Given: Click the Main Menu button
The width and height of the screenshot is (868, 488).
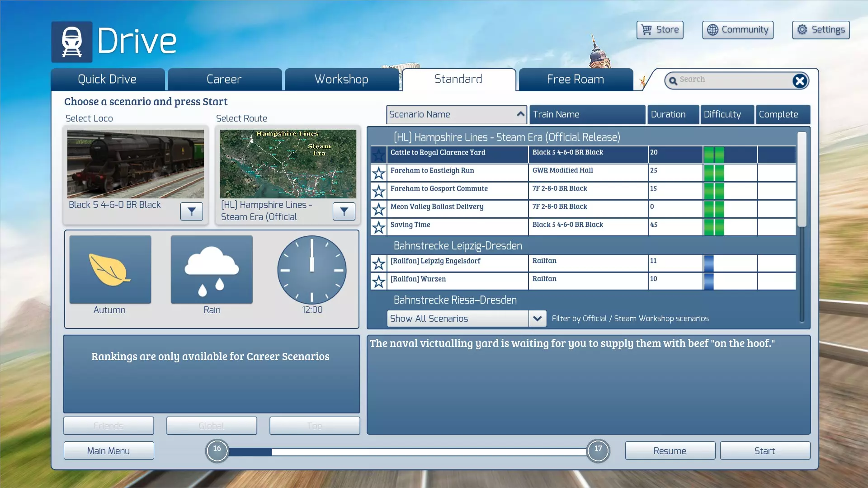Looking at the screenshot, I should tap(108, 450).
